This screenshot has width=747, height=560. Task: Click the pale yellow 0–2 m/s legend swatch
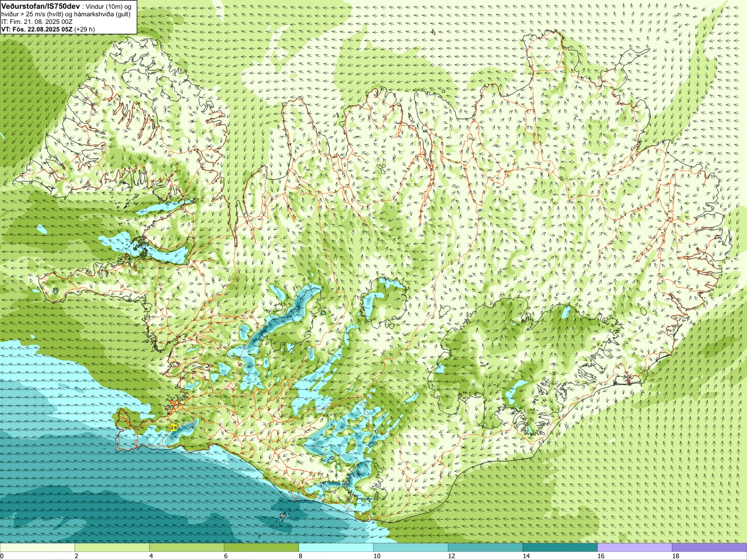point(37,548)
